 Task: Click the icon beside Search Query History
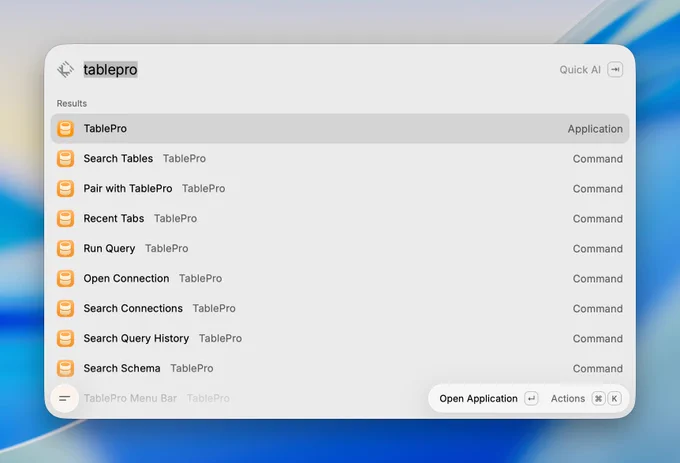point(65,338)
